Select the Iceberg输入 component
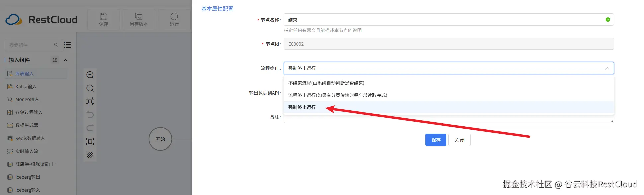The image size is (644, 195). point(36,190)
